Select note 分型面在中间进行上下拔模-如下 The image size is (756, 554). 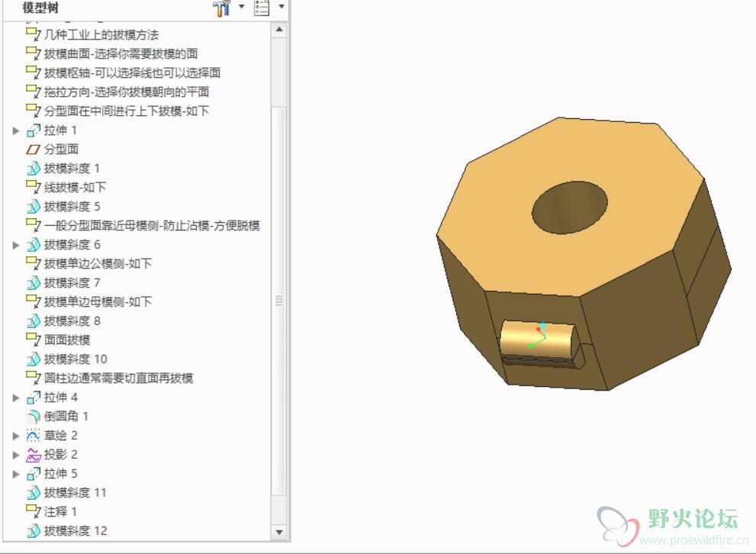(127, 111)
